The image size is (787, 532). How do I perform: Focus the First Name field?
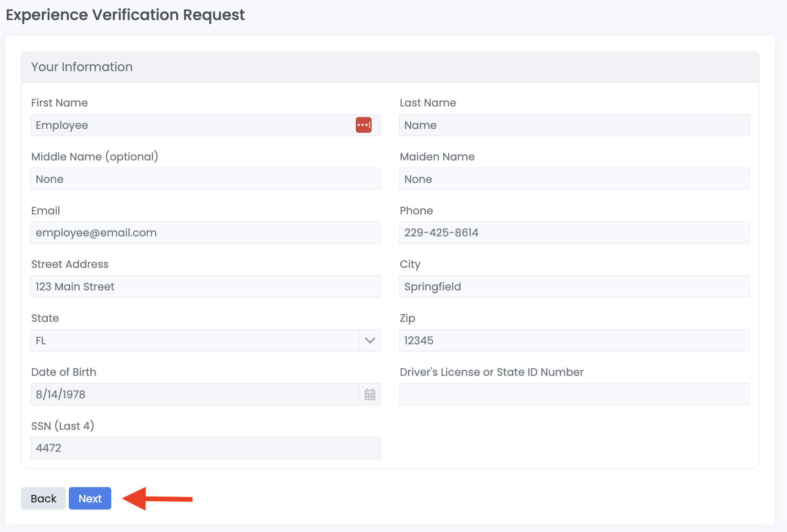tap(191, 125)
